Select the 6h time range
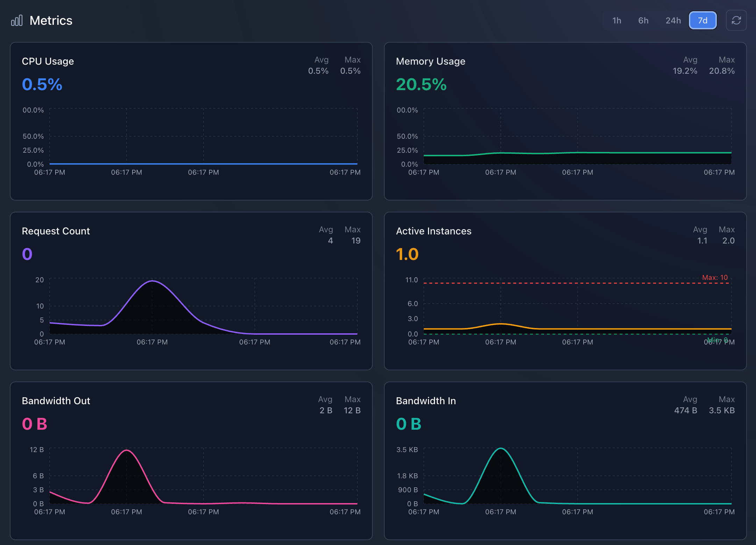The width and height of the screenshot is (756, 545). point(643,20)
